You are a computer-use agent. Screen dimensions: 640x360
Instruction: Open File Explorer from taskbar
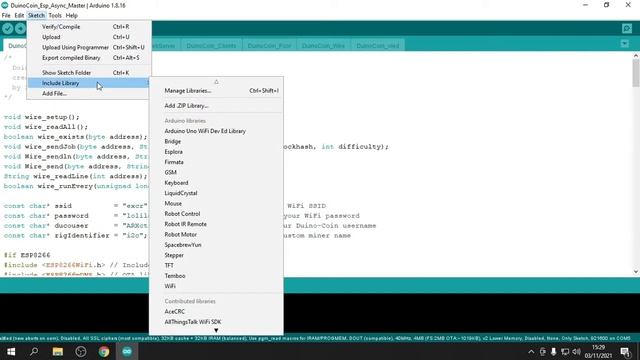point(58,351)
